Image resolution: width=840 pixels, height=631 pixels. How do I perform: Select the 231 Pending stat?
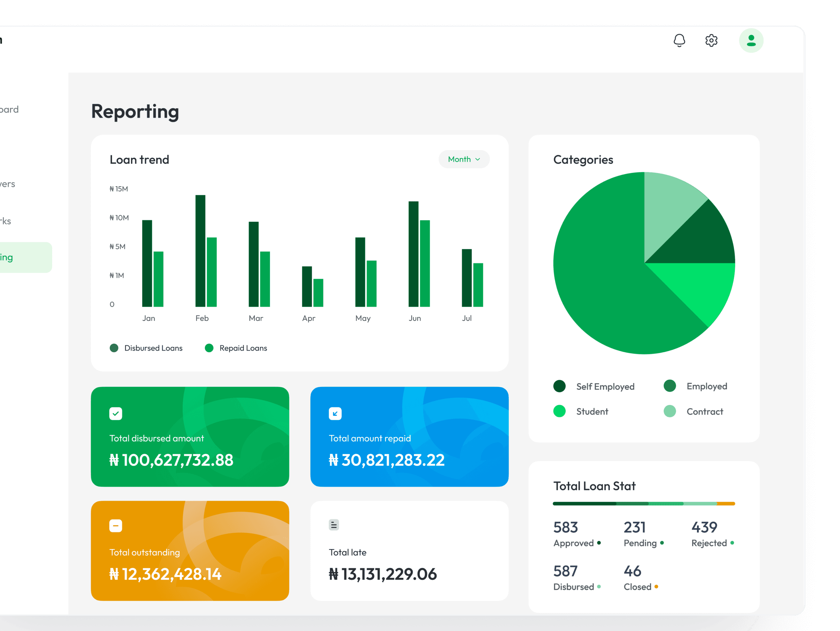(643, 534)
